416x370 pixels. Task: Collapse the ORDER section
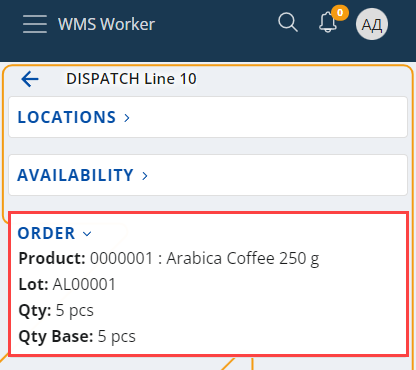[54, 233]
